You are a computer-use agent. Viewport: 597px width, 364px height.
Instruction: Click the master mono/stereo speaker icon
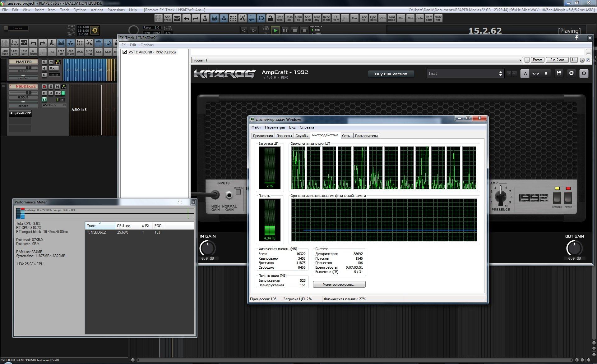[44, 68]
